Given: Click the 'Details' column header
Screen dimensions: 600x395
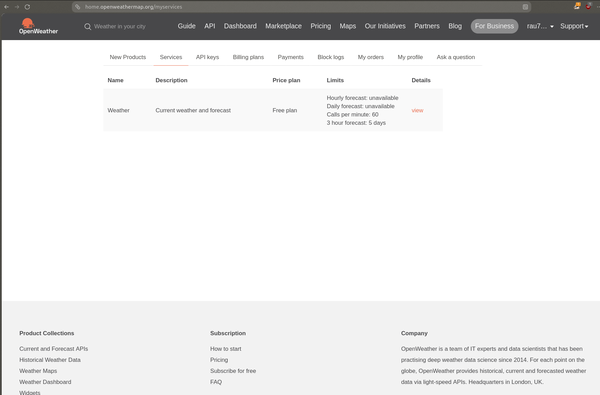Looking at the screenshot, I should 421,80.
